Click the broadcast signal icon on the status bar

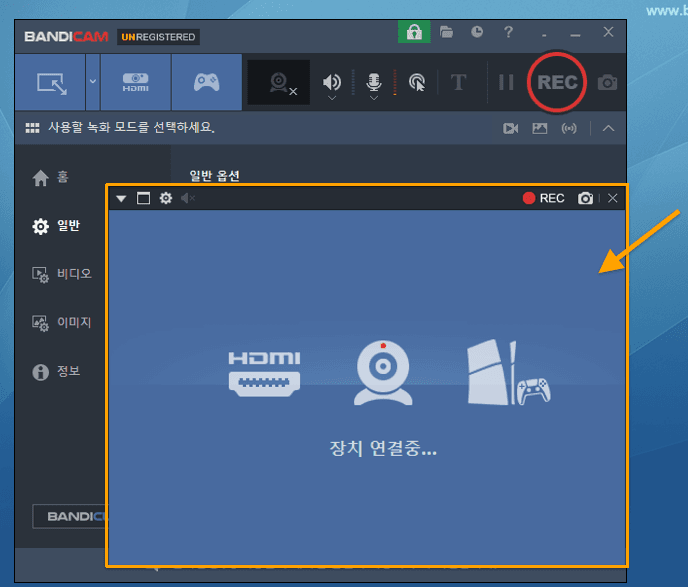[x=569, y=129]
